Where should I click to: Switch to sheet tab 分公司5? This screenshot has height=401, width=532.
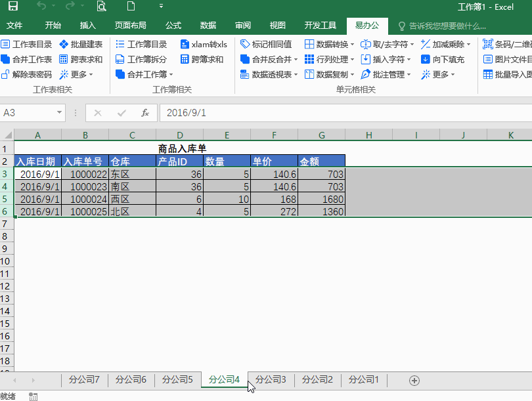click(177, 379)
